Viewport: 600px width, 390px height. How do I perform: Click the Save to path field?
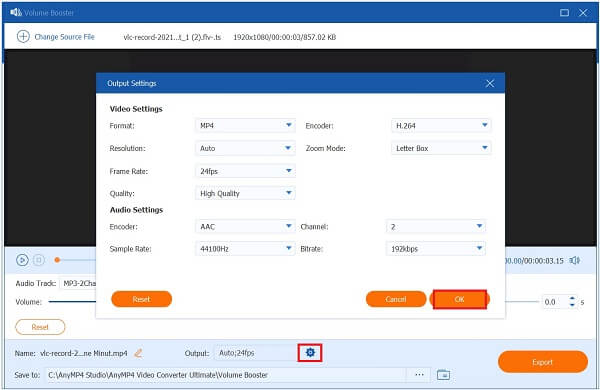[226, 375]
